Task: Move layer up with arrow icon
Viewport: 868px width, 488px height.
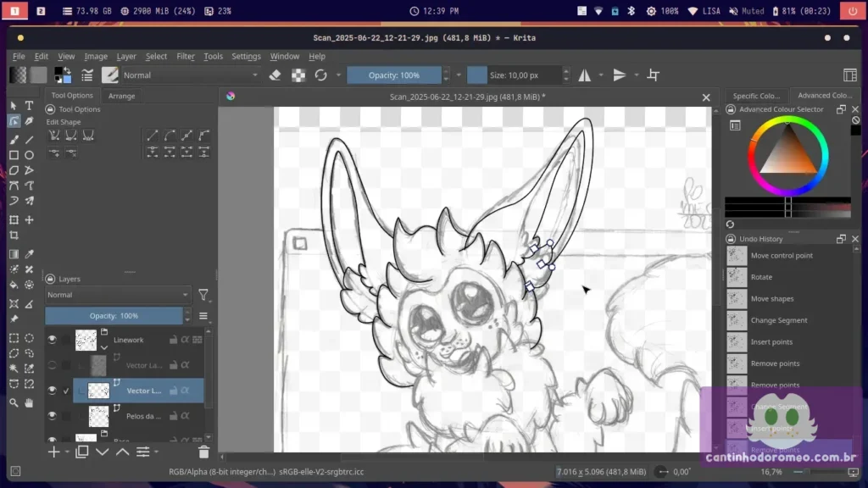Action: [122, 452]
